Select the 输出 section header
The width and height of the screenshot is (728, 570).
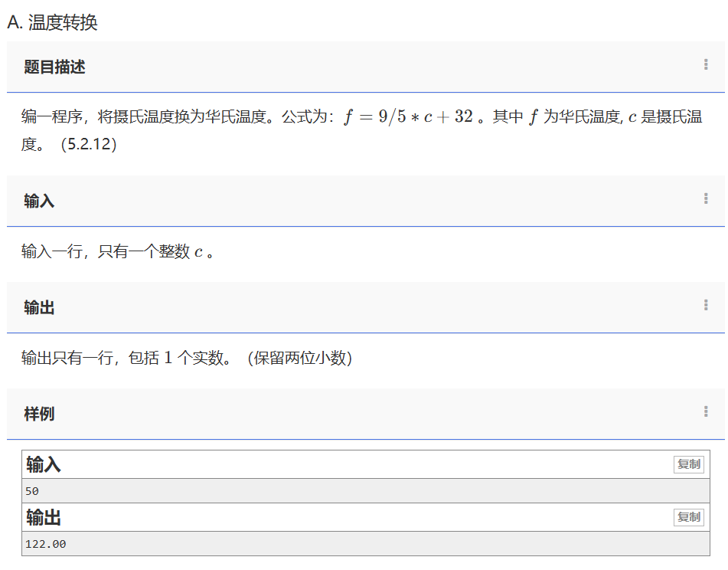tap(39, 308)
